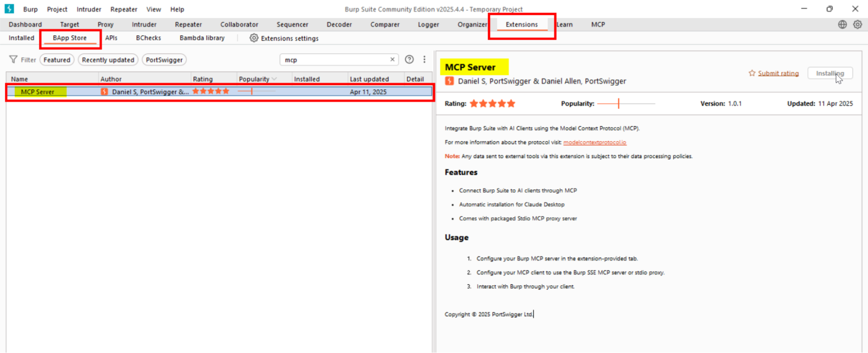Open the APIs subtab
The width and height of the screenshot is (868, 353).
(x=111, y=38)
